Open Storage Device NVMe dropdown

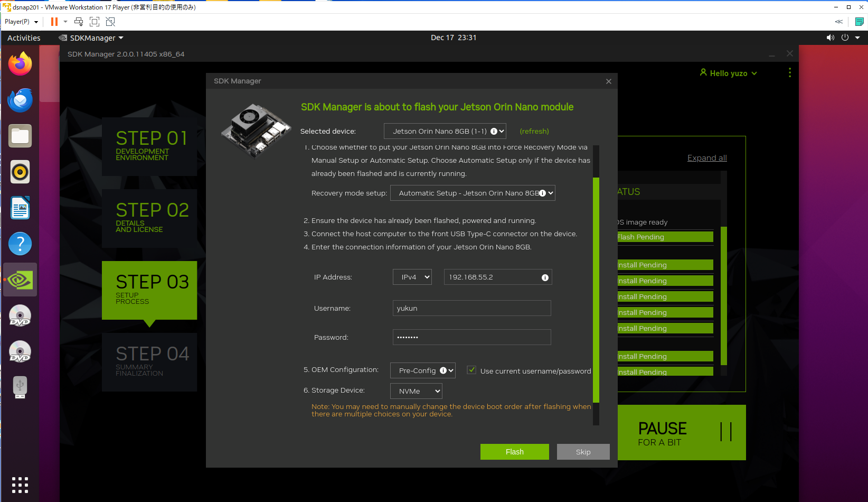(x=416, y=391)
